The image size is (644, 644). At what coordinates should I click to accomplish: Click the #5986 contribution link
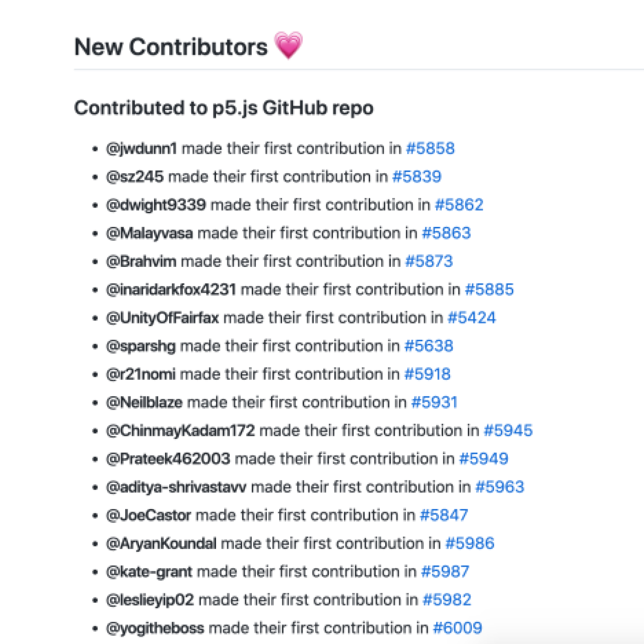point(470,543)
